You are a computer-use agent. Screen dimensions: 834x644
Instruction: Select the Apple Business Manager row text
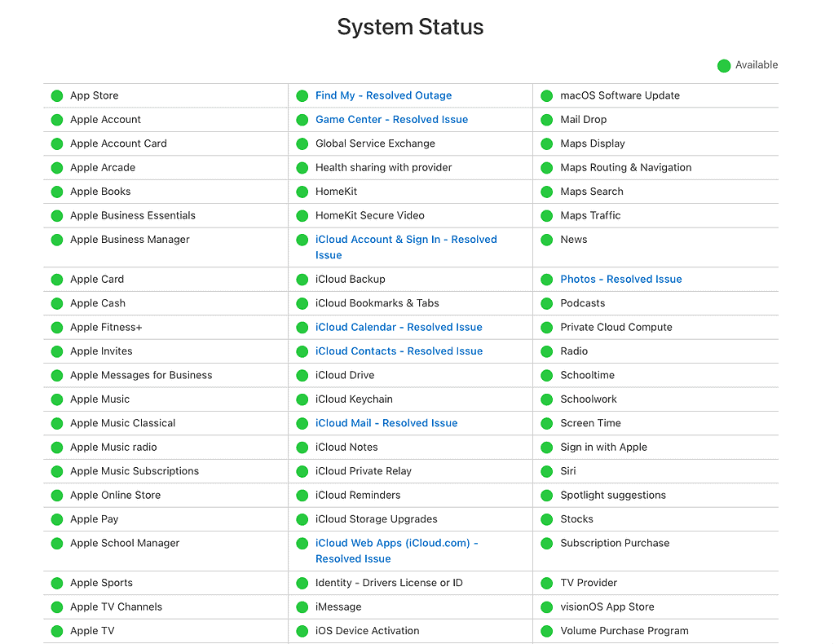click(x=130, y=240)
